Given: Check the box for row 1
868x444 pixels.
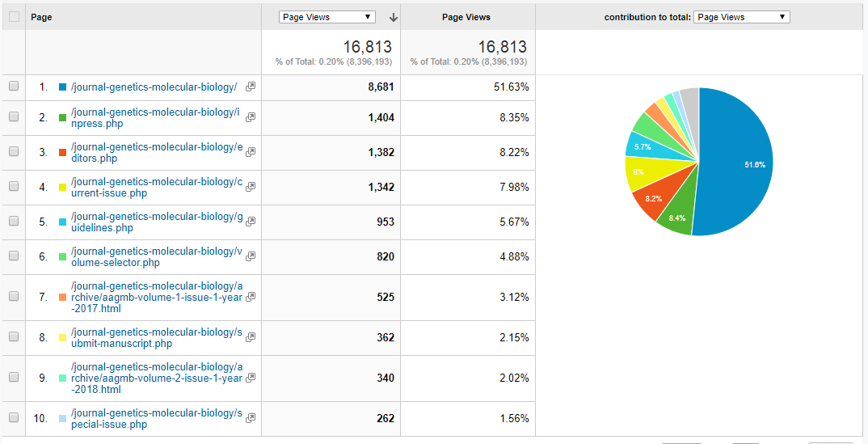Looking at the screenshot, I should coord(14,87).
